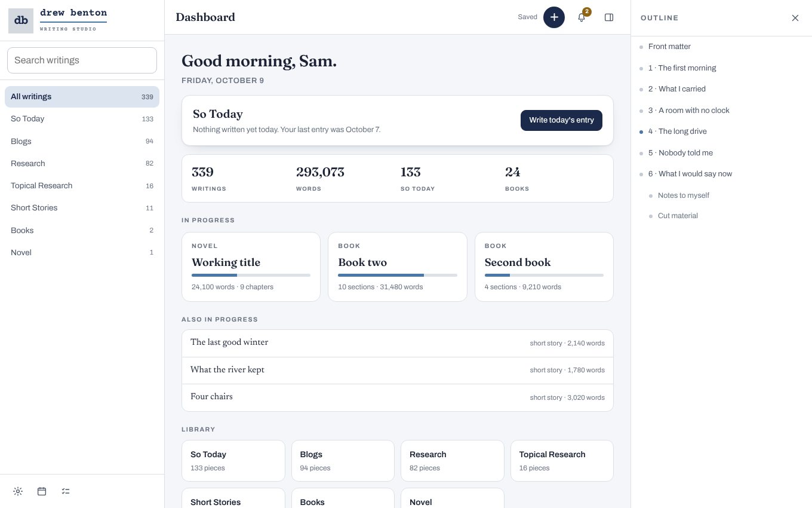Click the db logo
812x508 pixels.
(x=21, y=20)
